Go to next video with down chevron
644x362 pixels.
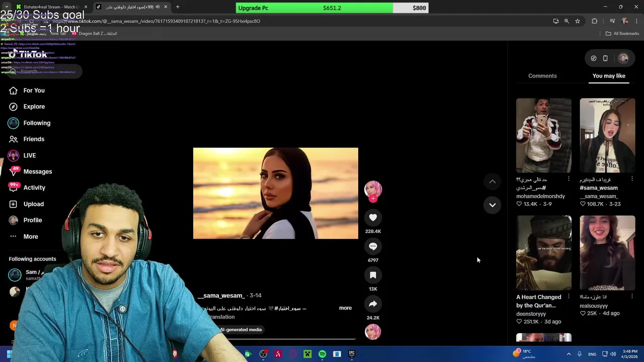(x=493, y=205)
